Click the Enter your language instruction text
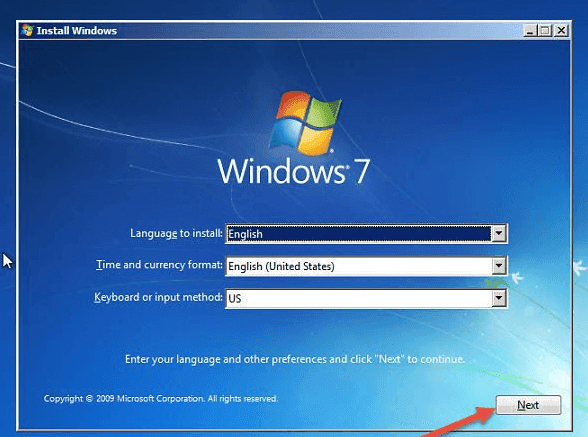588x437 pixels. click(x=295, y=359)
